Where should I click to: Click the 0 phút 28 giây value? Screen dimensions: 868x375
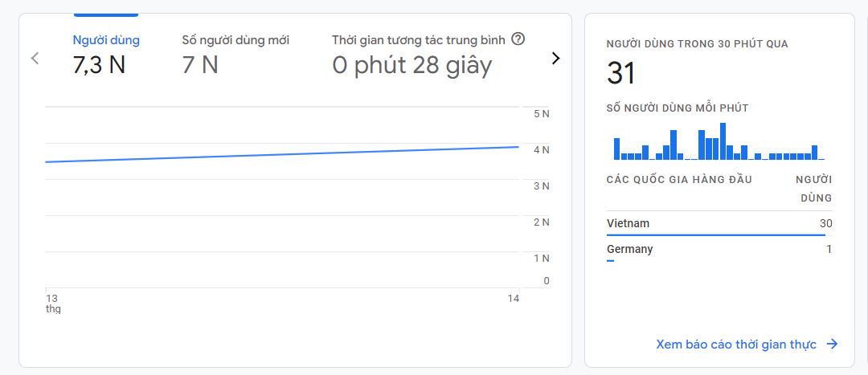coord(411,65)
